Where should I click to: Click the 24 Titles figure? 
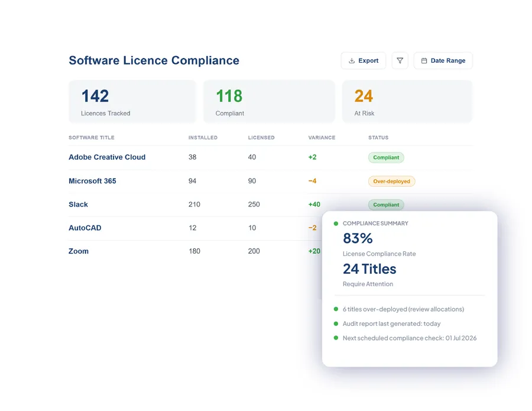pos(369,269)
